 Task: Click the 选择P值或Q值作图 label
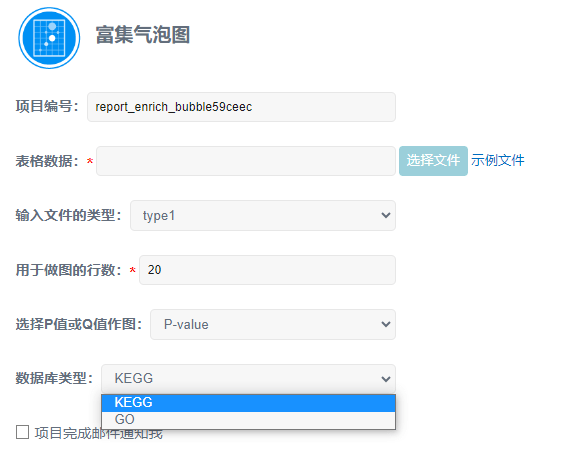coord(79,324)
